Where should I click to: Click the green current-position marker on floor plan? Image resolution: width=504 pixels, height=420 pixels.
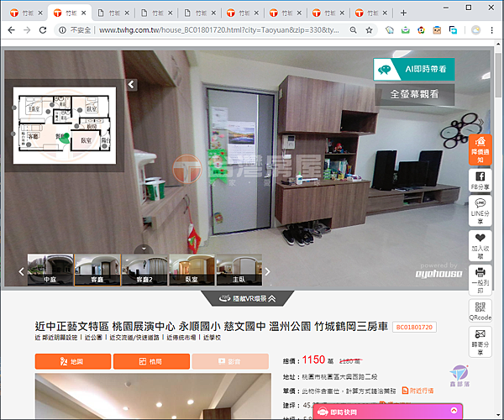pos(66,138)
